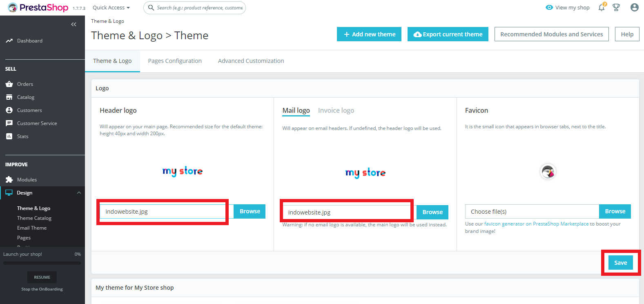
Task: Click the header logo 'my store' preview
Action: point(183,171)
